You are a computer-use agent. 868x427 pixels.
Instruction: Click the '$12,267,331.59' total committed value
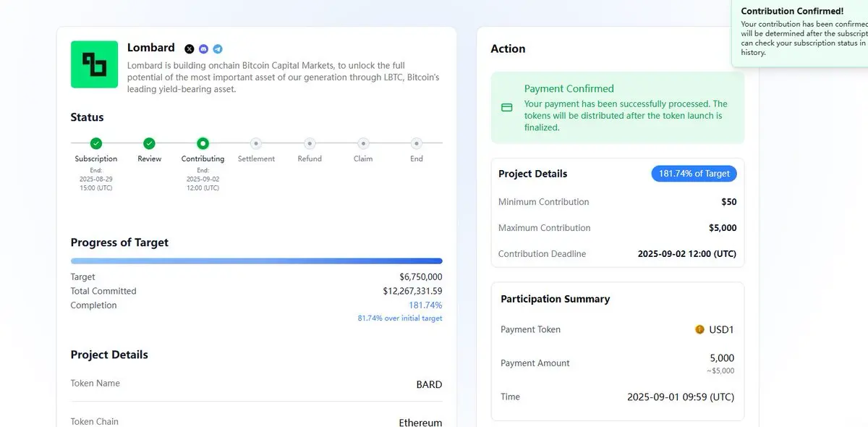pyautogui.click(x=412, y=291)
